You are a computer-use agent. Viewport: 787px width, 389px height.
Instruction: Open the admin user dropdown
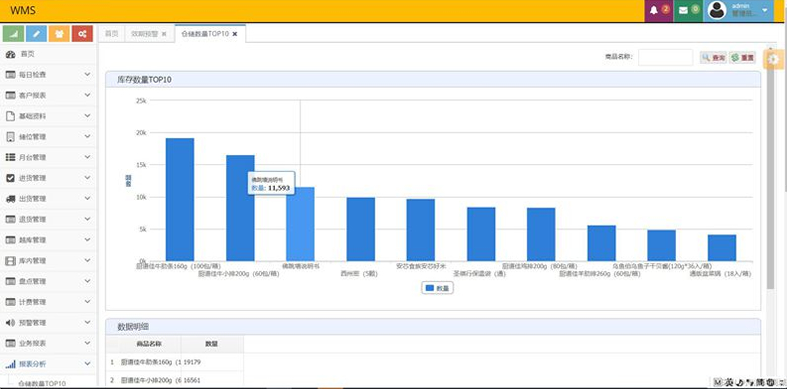pos(738,11)
